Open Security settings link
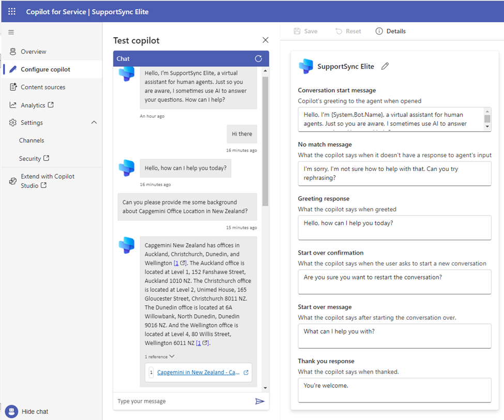 point(34,159)
